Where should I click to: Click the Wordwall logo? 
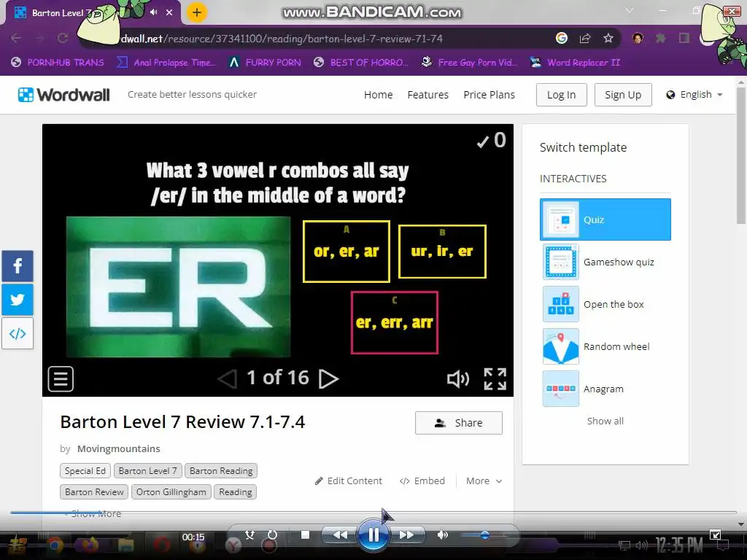[64, 95]
